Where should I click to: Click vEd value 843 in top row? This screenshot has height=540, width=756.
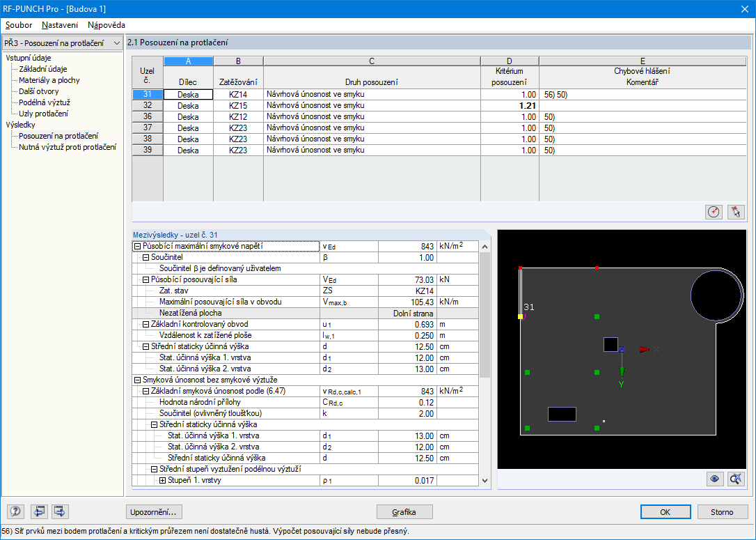point(407,247)
